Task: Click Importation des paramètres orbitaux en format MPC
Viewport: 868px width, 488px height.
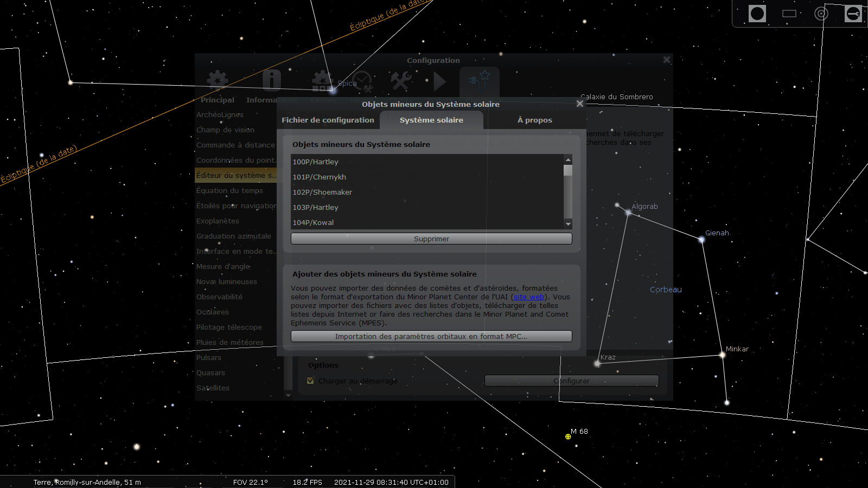Action: [431, 336]
